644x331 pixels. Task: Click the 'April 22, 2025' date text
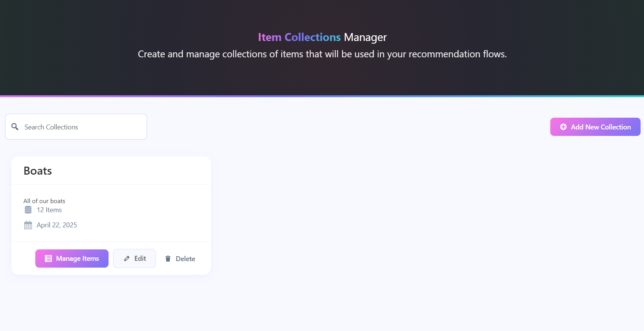click(x=57, y=225)
